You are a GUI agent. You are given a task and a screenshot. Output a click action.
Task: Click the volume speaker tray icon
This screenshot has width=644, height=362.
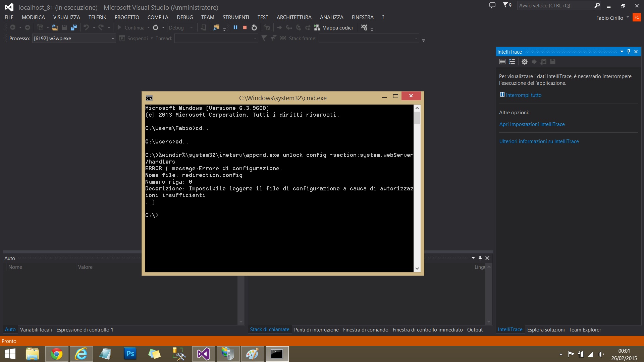601,354
